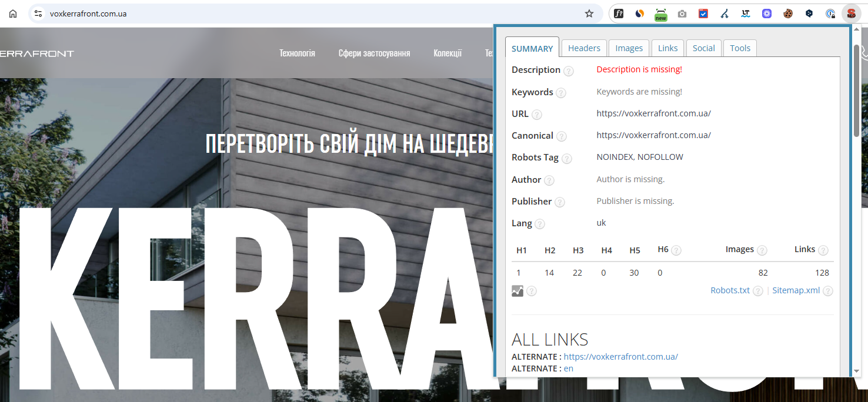
Task: Click the H3 count value 22
Action: click(x=577, y=273)
